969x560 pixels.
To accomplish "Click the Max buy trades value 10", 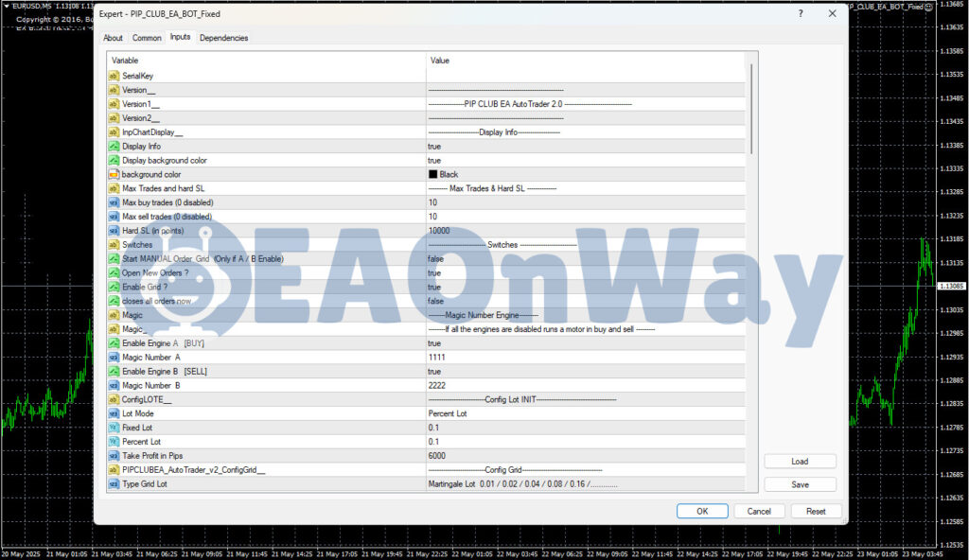I will coord(432,202).
